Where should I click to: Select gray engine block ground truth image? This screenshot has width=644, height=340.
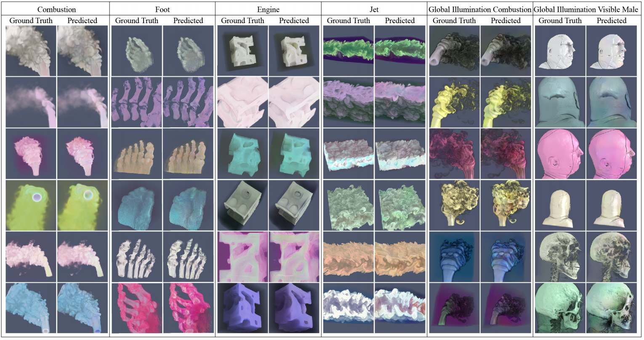point(243,205)
